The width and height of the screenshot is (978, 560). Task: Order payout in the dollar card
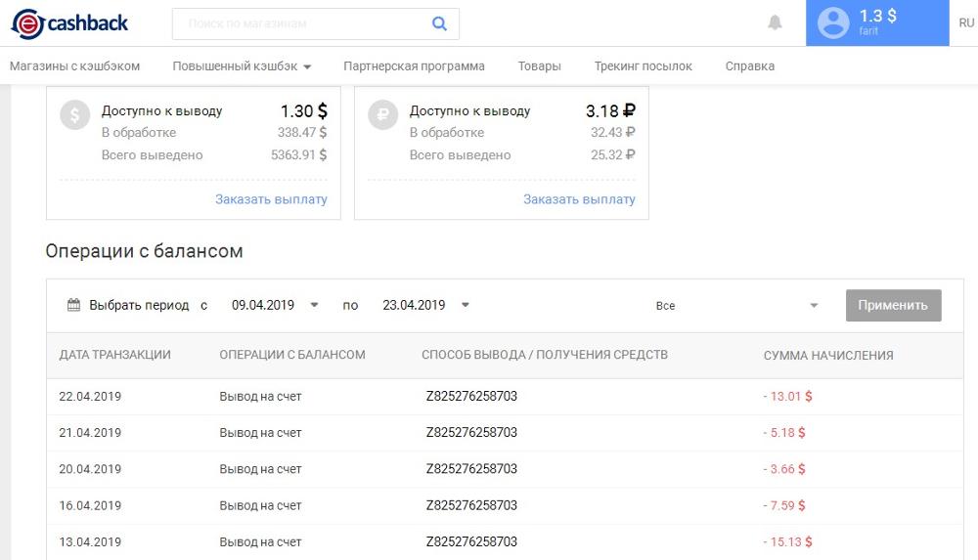point(271,199)
